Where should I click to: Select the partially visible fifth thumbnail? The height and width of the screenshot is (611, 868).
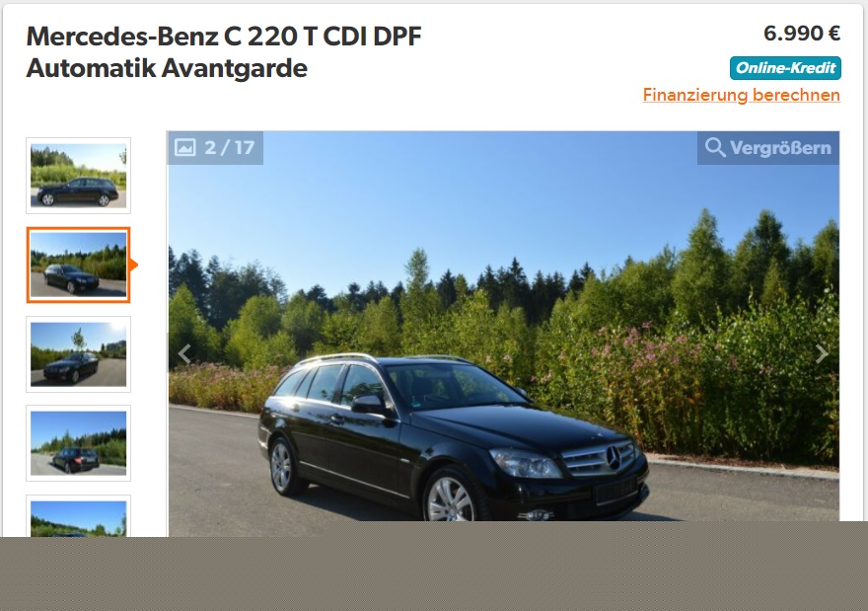pyautogui.click(x=79, y=516)
